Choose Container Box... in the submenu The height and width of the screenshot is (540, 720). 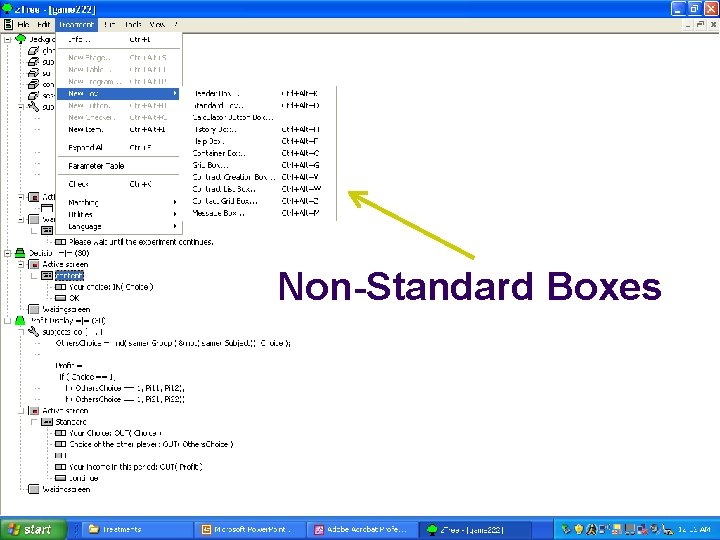click(x=259, y=153)
